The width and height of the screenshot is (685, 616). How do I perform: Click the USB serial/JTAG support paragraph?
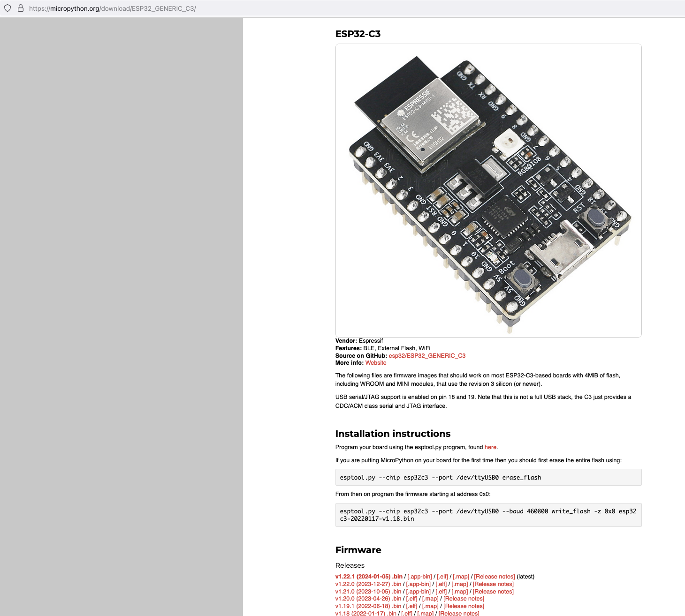[x=483, y=401]
